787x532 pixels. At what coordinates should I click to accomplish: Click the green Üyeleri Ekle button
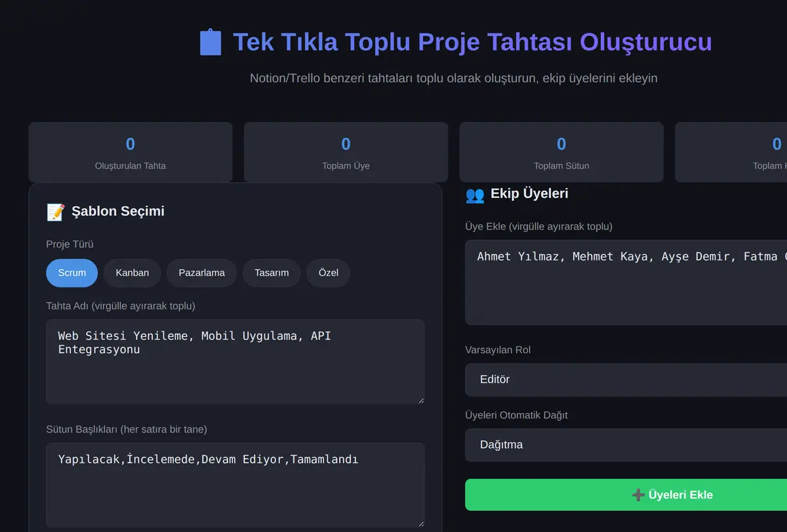(x=626, y=495)
